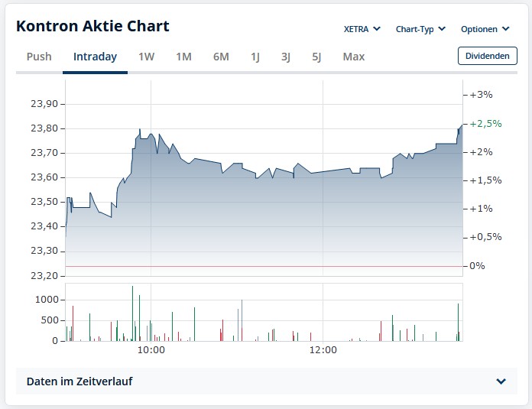Switch to the 6M timeframe tab
Screen dimensions: 532x409
221,57
